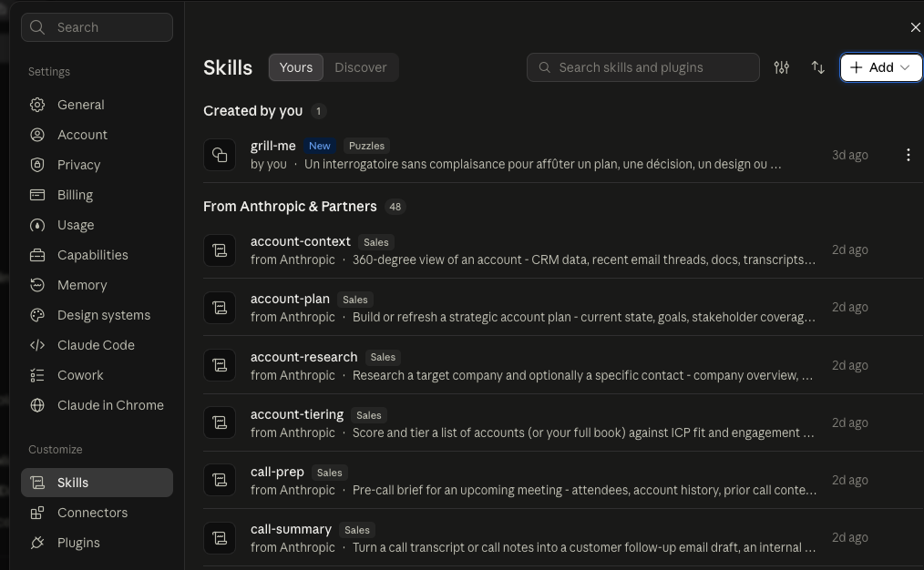This screenshot has width=924, height=570.
Task: Close the settings dialog with X
Action: pos(915,27)
